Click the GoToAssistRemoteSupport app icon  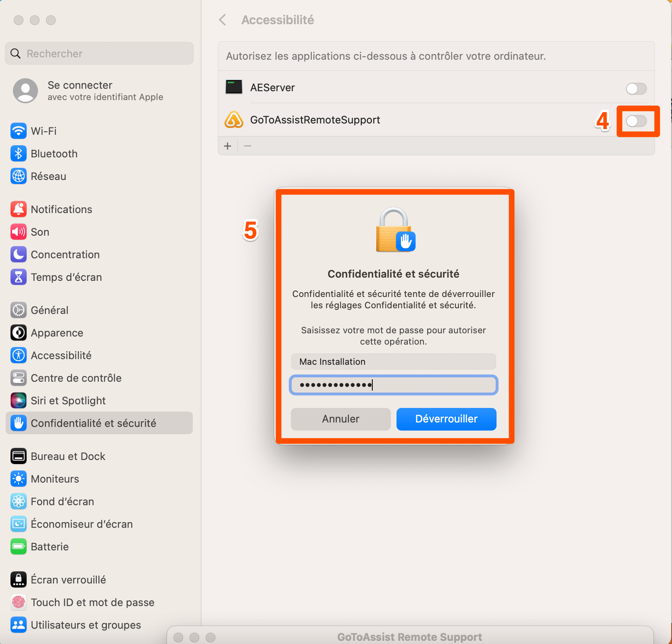pos(234,120)
